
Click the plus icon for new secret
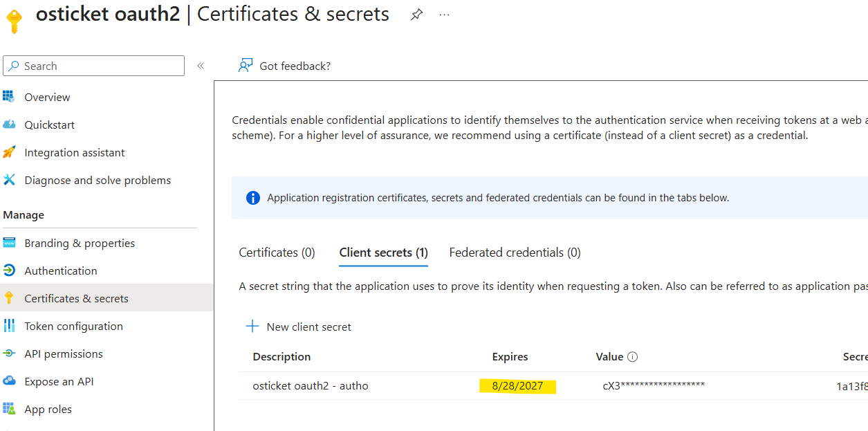[x=252, y=327]
